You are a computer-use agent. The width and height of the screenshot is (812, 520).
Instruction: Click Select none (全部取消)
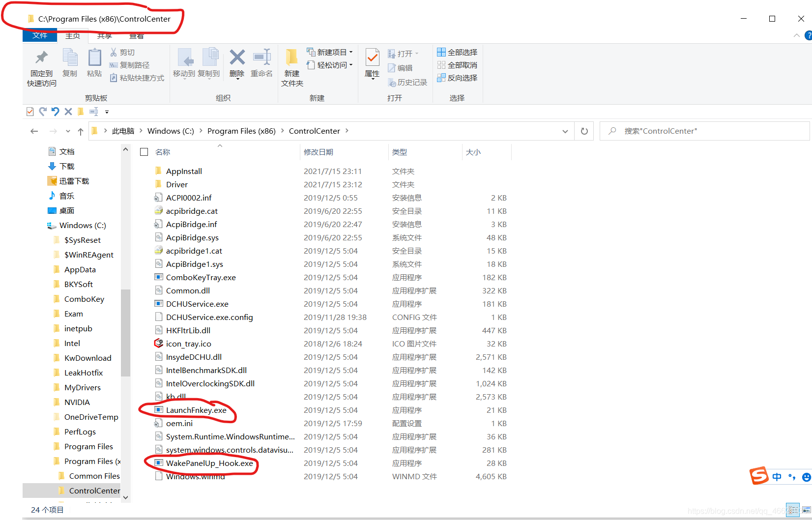[x=457, y=65]
